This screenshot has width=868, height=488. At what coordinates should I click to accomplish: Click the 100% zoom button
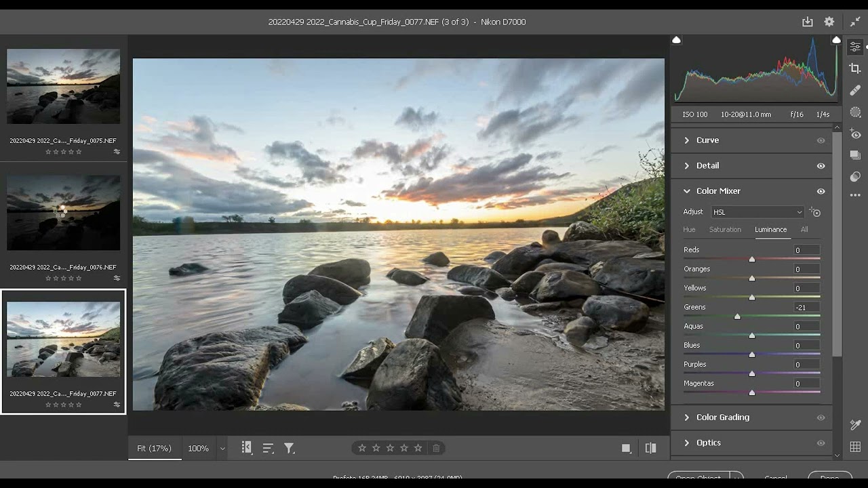coord(198,449)
